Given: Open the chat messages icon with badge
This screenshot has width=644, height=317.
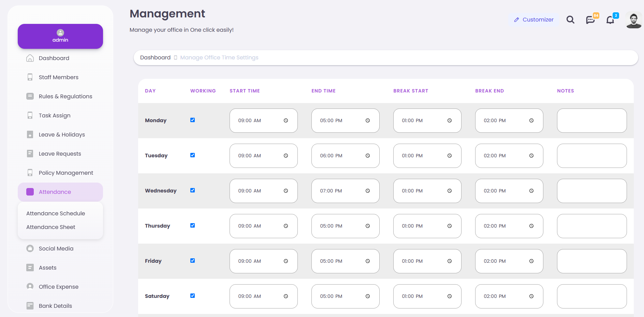Looking at the screenshot, I should [x=590, y=20].
